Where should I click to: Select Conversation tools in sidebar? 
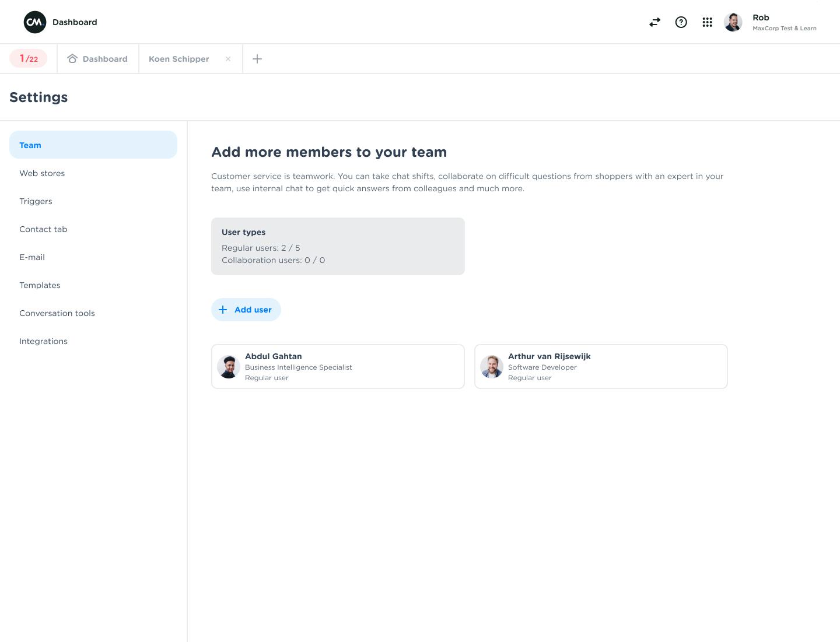[57, 313]
